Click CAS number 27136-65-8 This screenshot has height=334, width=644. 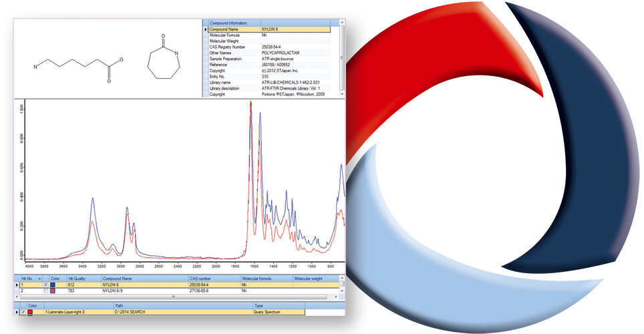pos(200,291)
